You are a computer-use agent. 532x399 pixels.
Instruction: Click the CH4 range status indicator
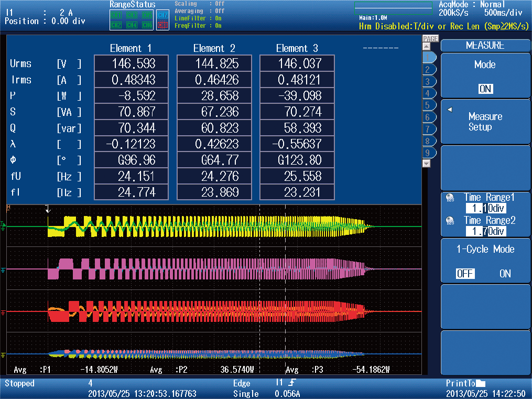pyautogui.click(x=132, y=25)
